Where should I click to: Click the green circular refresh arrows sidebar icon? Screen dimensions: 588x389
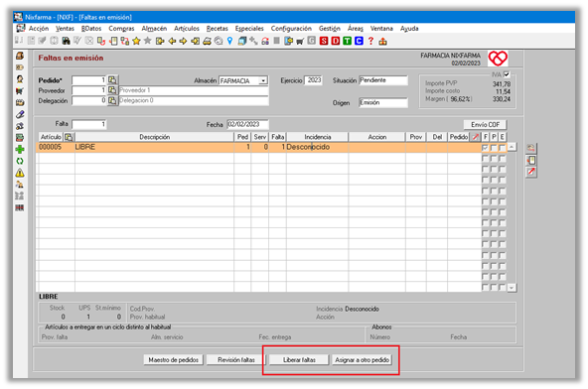coord(20,161)
